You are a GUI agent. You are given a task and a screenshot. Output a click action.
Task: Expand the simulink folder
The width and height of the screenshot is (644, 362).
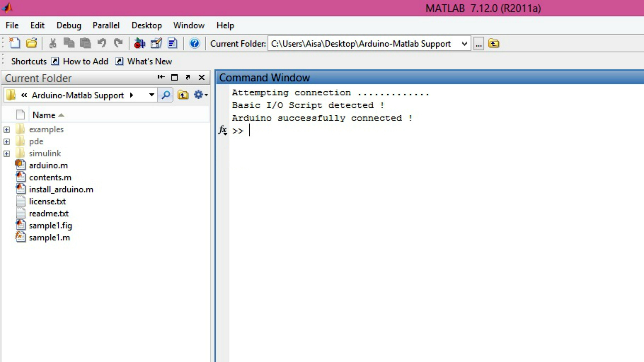7,154
